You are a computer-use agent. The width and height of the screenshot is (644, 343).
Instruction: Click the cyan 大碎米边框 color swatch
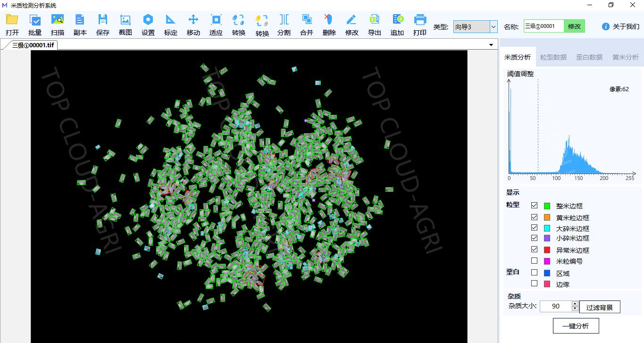pyautogui.click(x=547, y=228)
